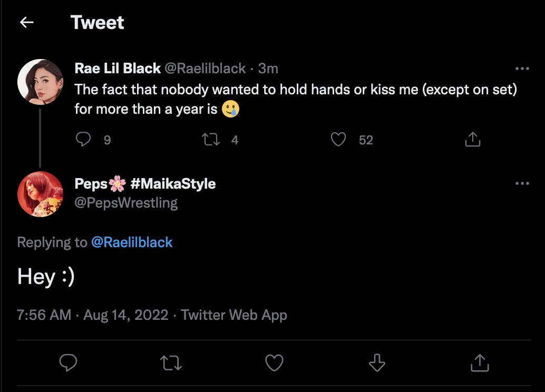This screenshot has height=392, width=545.
Task: Download the Peps tweet with down-arrow icon
Action: click(377, 362)
